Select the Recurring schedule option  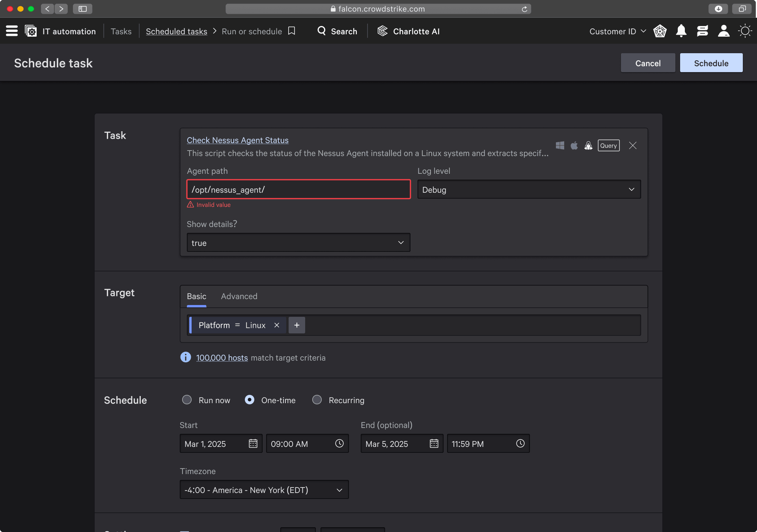(317, 400)
